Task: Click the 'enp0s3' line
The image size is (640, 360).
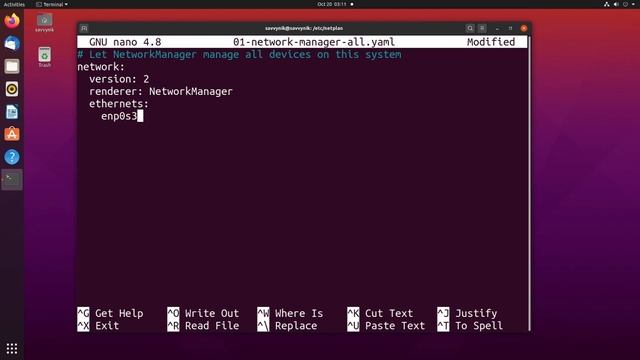Action: pyautogui.click(x=119, y=116)
